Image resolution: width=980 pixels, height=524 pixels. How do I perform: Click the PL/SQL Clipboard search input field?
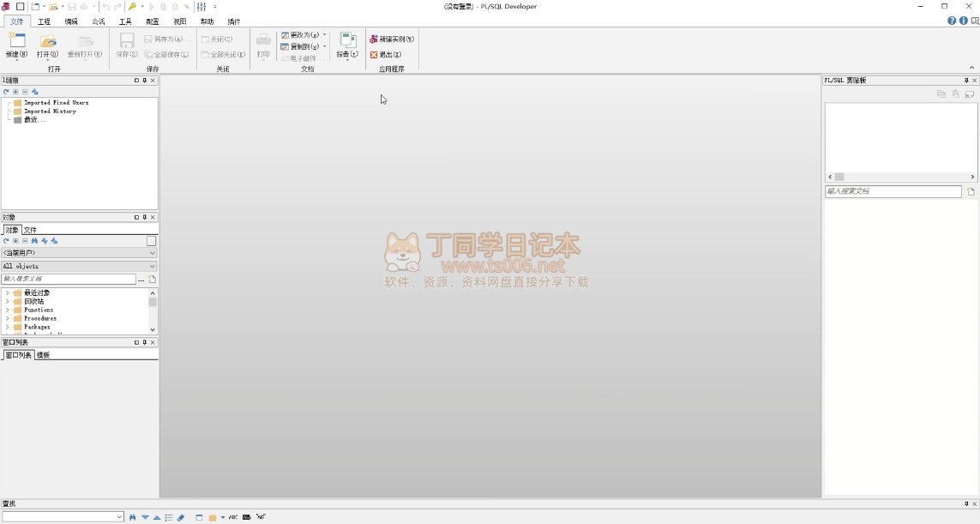893,191
